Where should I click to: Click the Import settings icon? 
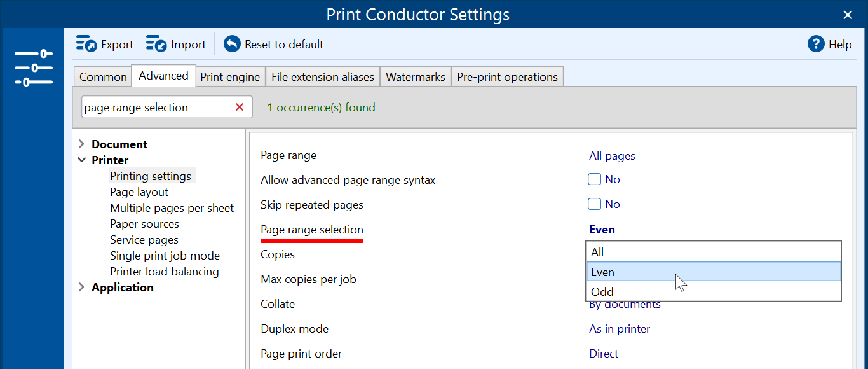tap(156, 44)
